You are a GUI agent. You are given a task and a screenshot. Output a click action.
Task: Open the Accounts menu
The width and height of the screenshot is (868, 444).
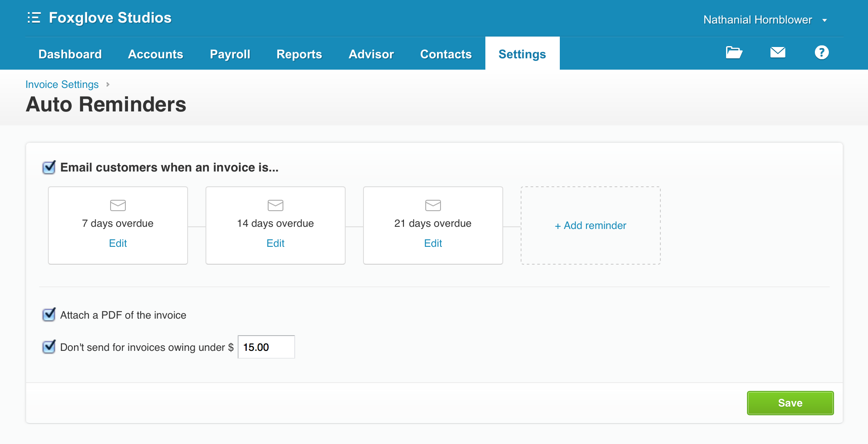[155, 54]
